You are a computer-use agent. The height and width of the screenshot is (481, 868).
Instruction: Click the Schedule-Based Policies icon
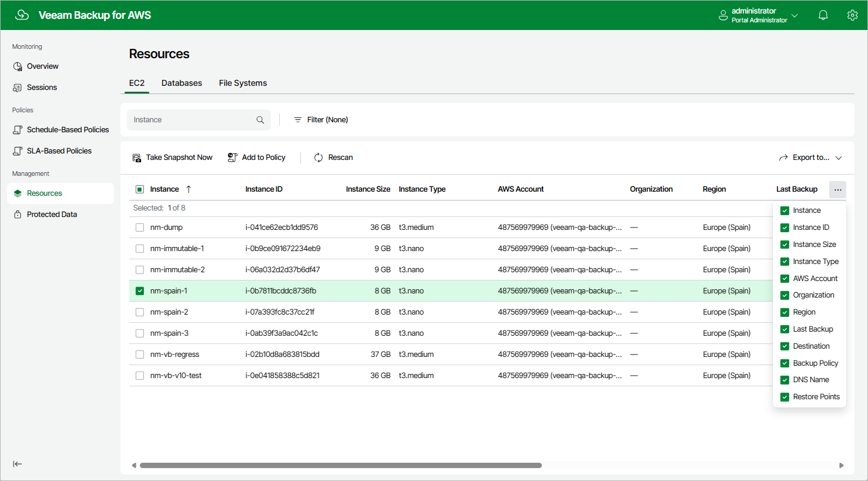point(18,130)
